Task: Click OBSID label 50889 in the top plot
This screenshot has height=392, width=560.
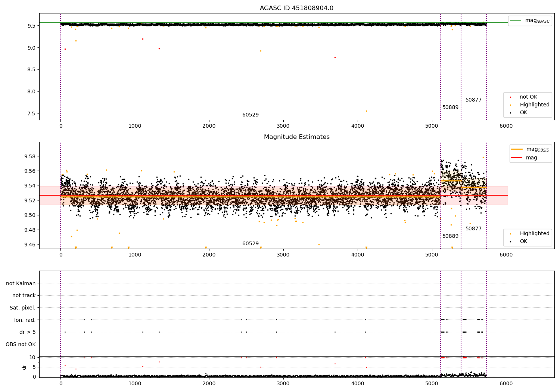Action: (x=451, y=108)
